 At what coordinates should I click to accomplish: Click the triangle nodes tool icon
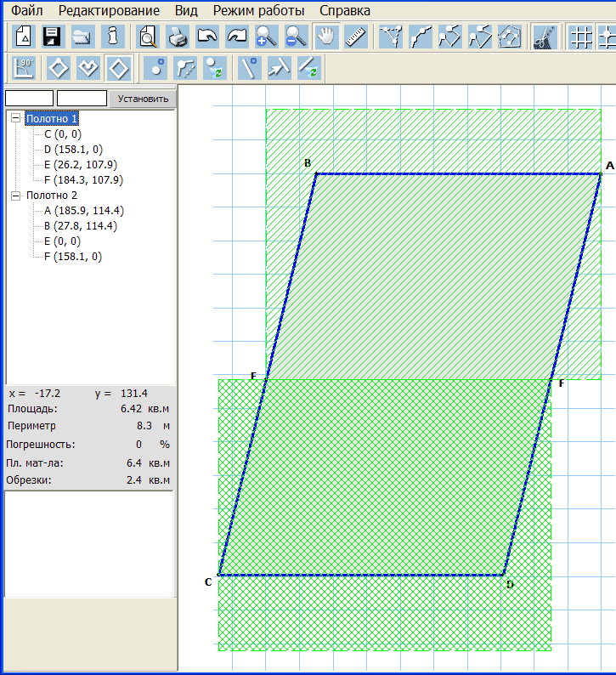(391, 37)
